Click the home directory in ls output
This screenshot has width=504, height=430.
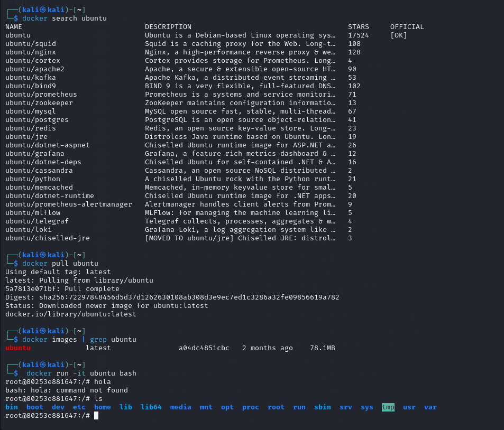point(103,407)
